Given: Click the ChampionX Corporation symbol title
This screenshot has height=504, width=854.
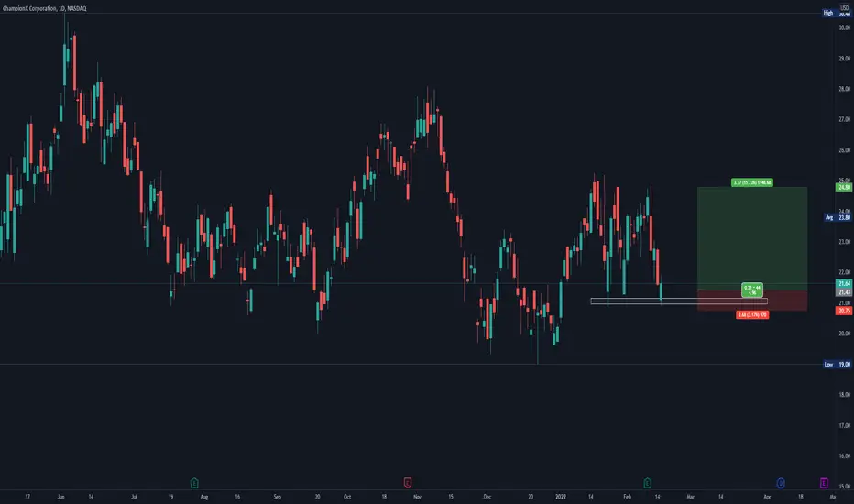Looking at the screenshot, I should click(44, 8).
